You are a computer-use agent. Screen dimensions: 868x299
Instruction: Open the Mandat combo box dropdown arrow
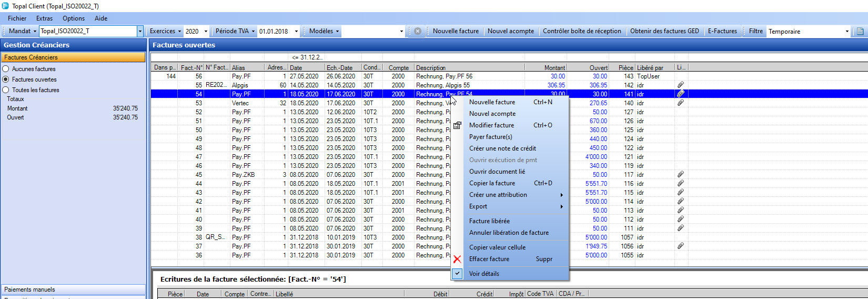[x=140, y=31]
